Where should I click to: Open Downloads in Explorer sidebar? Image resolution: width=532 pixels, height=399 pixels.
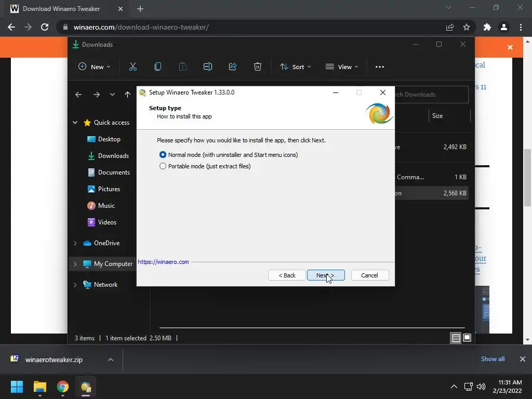[x=109, y=156]
